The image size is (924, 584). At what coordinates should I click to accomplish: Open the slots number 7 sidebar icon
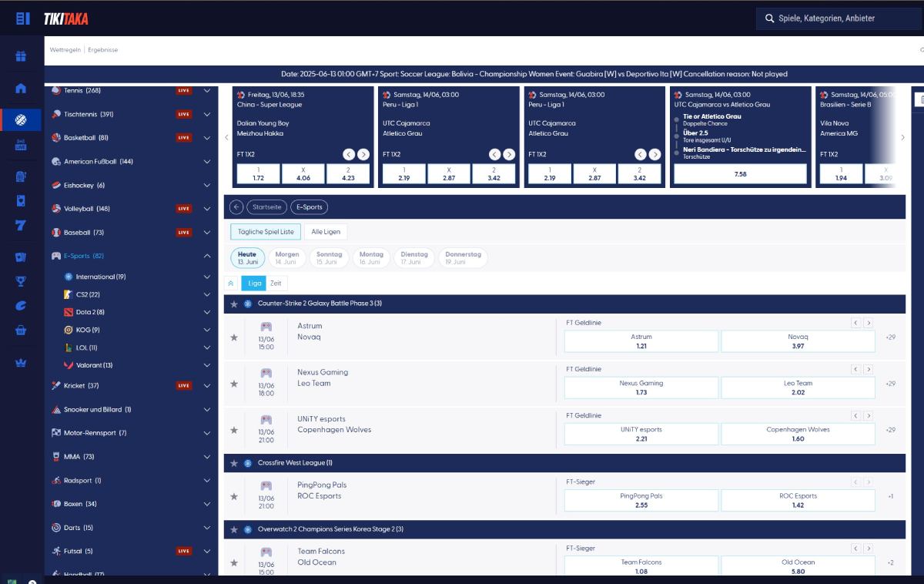[21, 226]
